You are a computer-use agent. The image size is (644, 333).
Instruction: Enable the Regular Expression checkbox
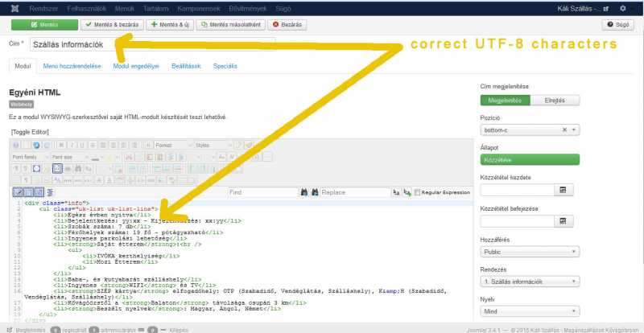416,193
